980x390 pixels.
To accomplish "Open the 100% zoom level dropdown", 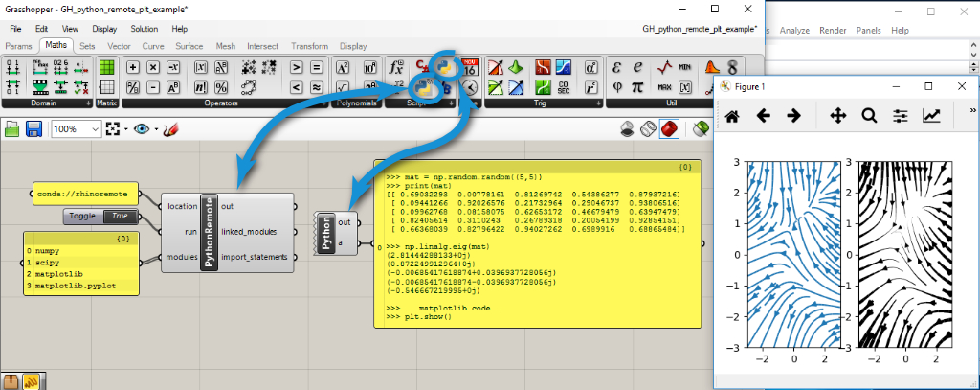I will tap(96, 129).
